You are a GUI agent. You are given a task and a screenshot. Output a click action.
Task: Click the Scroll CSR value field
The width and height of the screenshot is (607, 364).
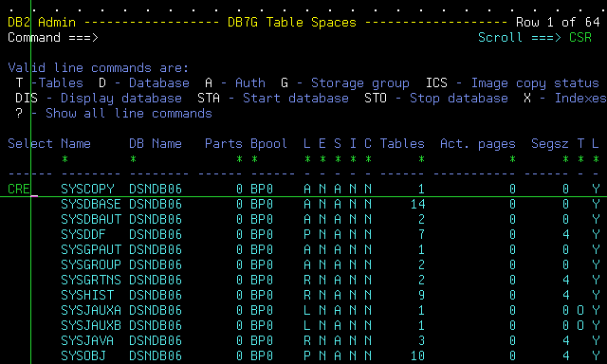580,38
